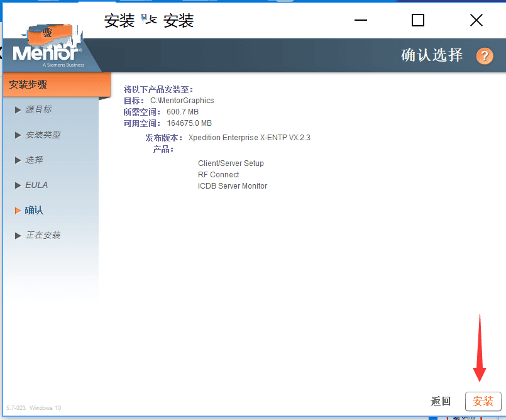This screenshot has width=506, height=420.
Task: Go to the 安装类型 step
Action: [x=43, y=135]
